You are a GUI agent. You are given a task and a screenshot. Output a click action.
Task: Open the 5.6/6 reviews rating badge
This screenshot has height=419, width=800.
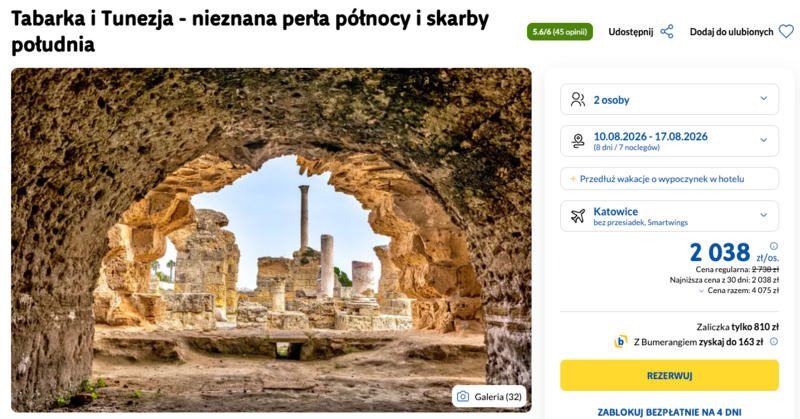[559, 32]
